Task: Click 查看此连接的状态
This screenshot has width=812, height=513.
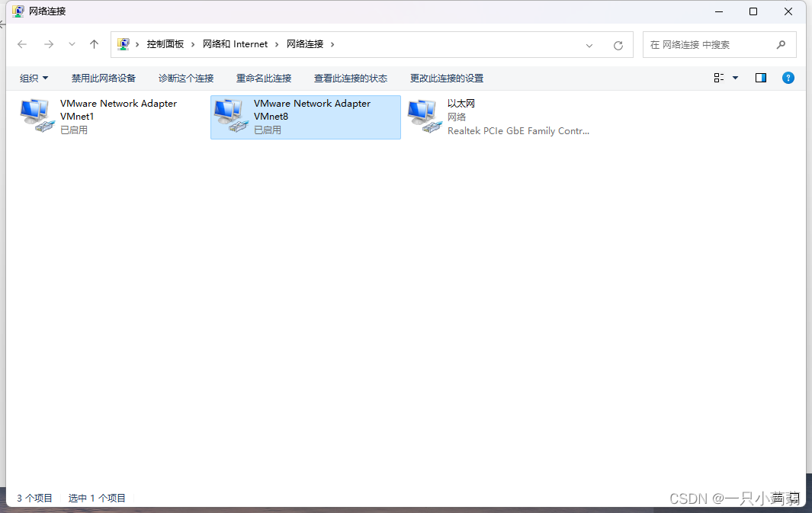Action: click(351, 79)
